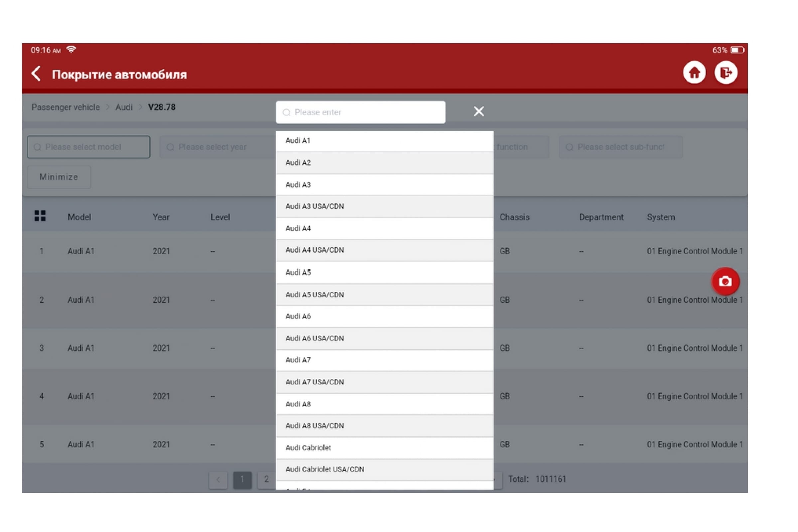Pick Audi A8 USA/CDN from list

pos(385,426)
